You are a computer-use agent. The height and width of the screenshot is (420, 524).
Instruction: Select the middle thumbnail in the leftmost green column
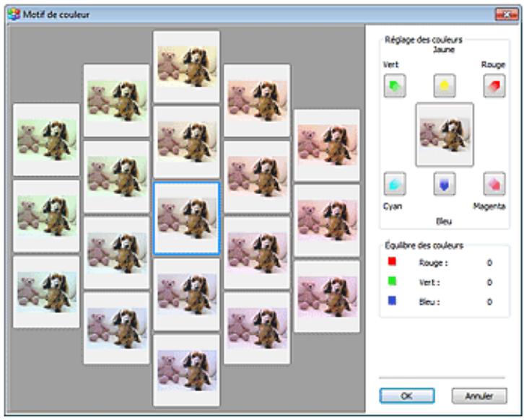[46, 215]
